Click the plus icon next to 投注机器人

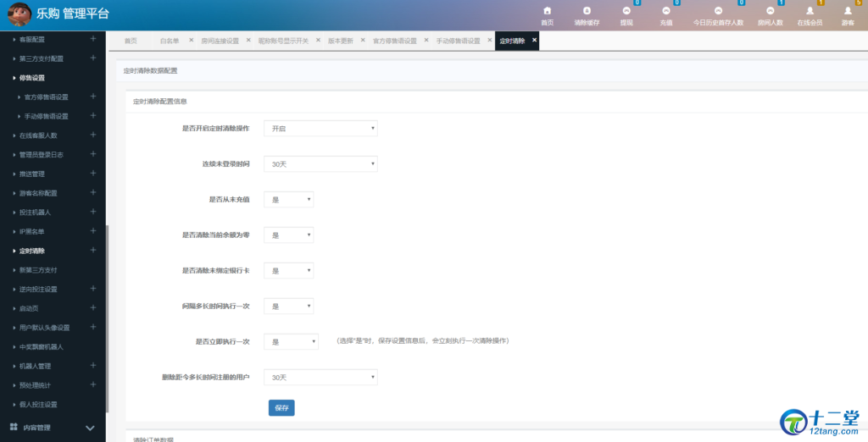point(93,212)
